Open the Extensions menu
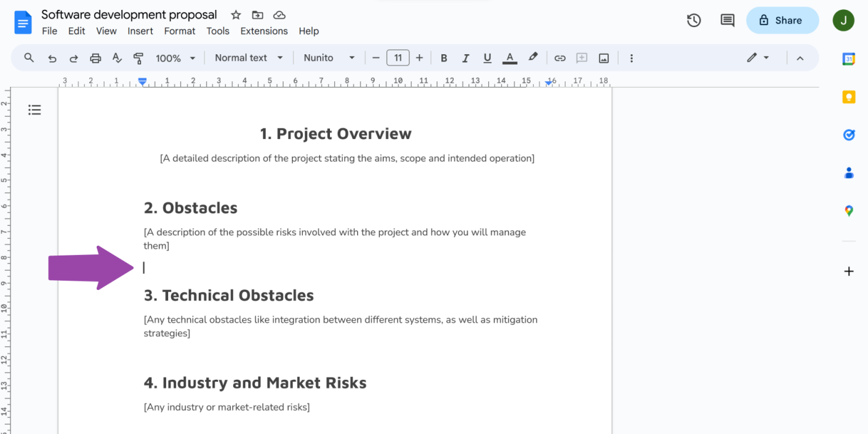The height and width of the screenshot is (434, 868). click(263, 31)
